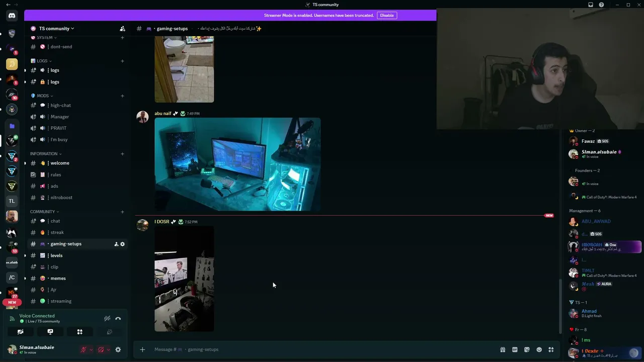Collapse the COMMUNITY category
Screen dimensions: 644x362
[44, 212]
